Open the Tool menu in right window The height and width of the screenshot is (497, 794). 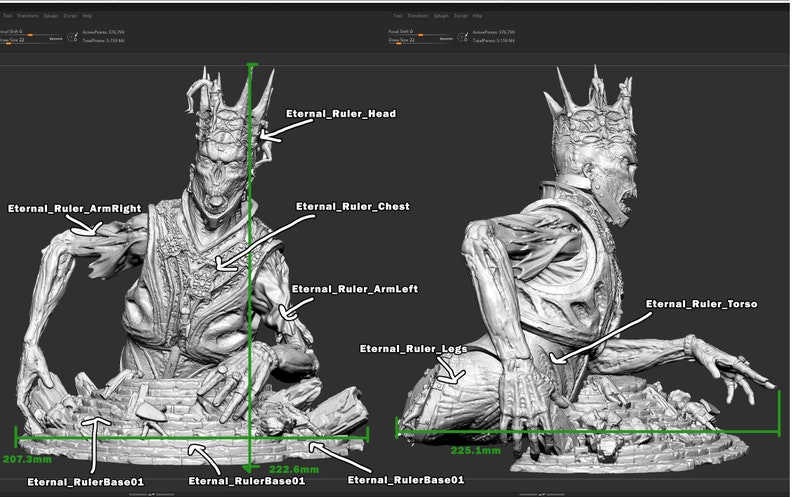tap(398, 16)
